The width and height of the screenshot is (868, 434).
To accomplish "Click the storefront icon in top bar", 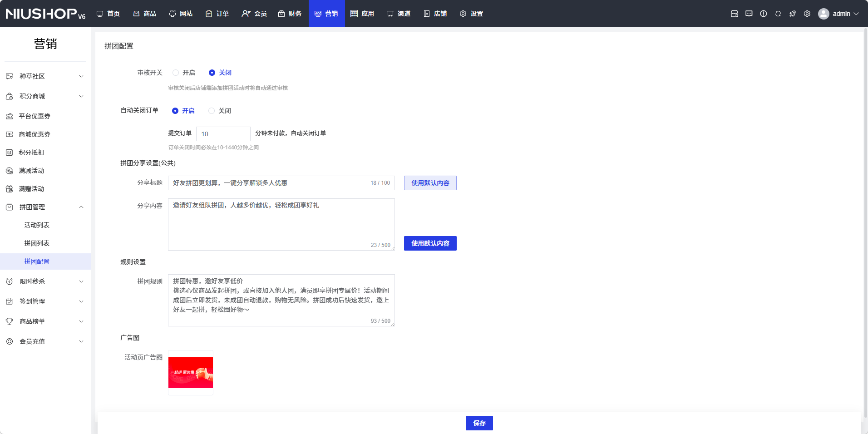I will tap(734, 14).
